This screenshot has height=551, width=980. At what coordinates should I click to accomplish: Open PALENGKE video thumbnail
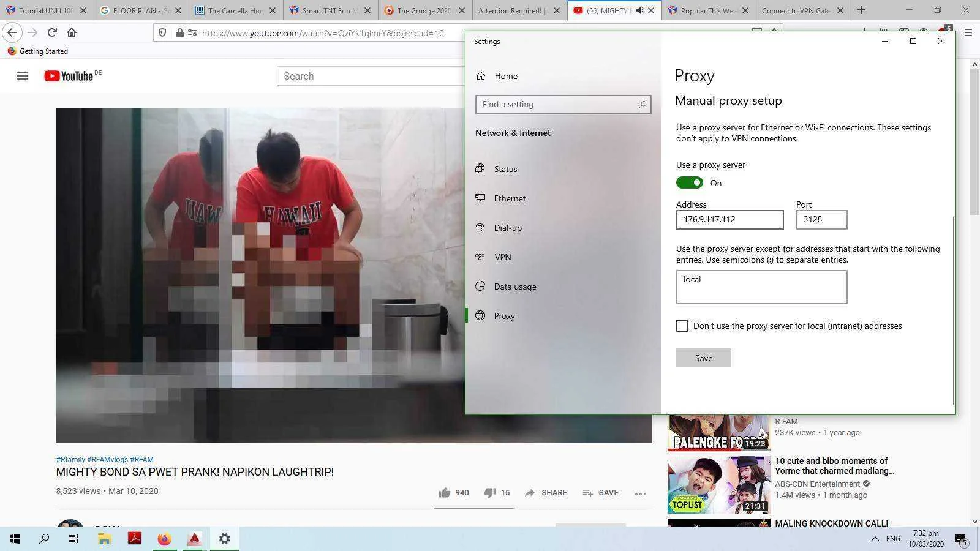point(719,433)
